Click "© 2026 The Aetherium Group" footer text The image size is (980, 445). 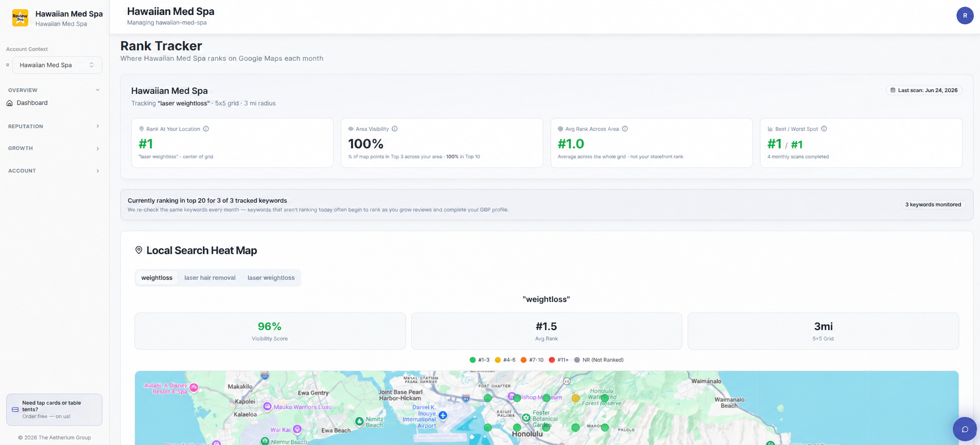point(55,438)
